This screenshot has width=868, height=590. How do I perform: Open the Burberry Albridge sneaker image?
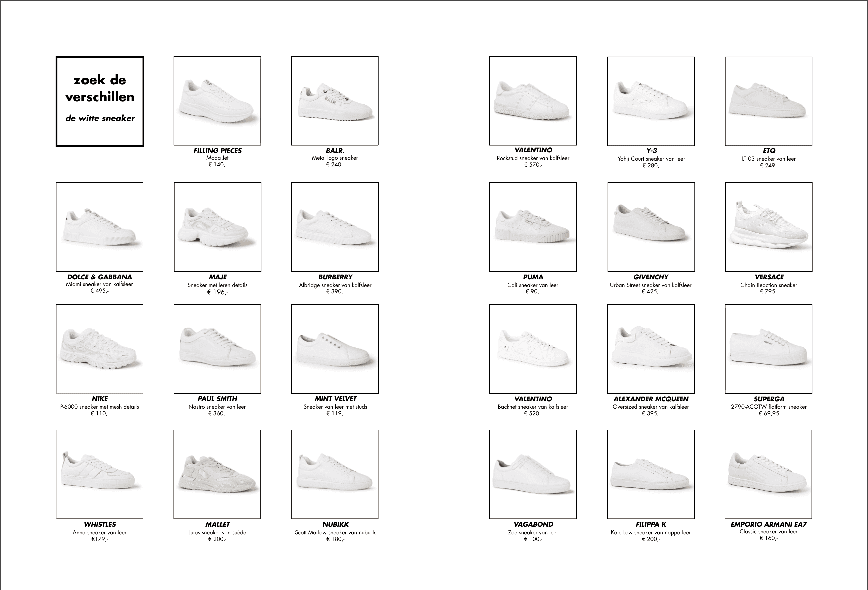click(335, 227)
